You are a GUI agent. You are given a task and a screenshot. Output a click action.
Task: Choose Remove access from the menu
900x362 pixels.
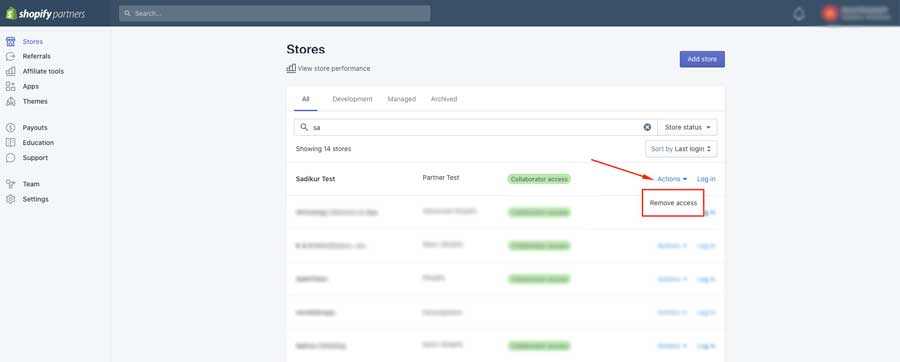click(x=673, y=203)
